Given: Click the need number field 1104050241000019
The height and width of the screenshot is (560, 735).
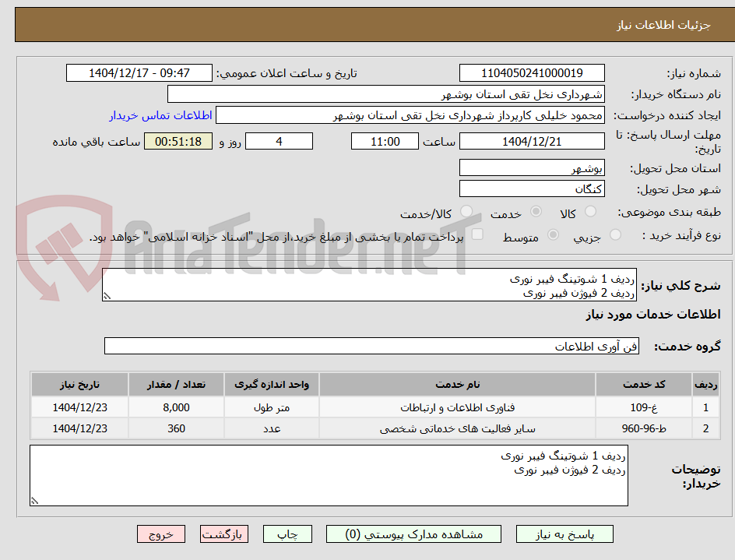Looking at the screenshot, I should click(532, 73).
